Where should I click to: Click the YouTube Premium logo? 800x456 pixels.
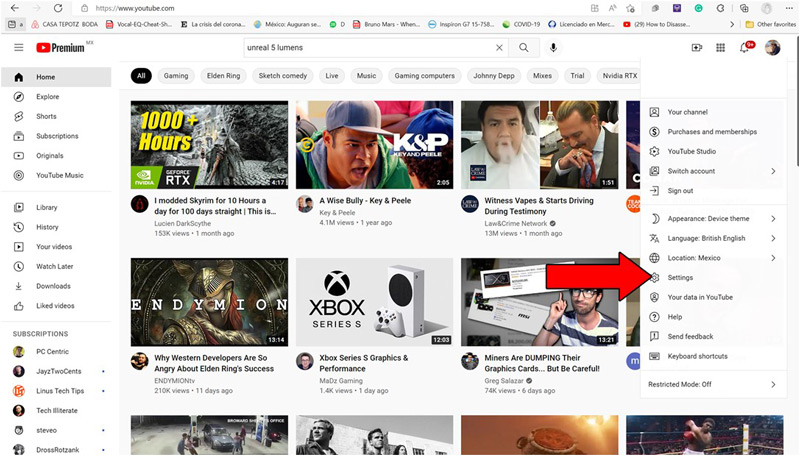[x=60, y=48]
